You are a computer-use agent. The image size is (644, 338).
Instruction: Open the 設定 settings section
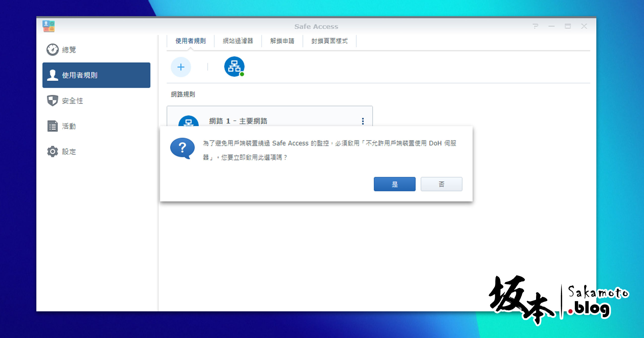tap(96, 151)
